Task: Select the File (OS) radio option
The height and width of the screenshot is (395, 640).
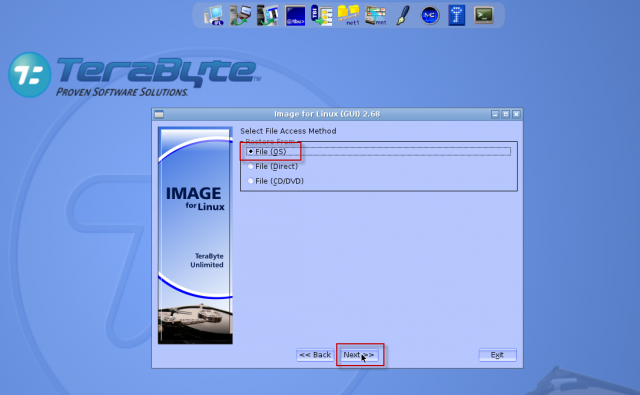Action: [267, 152]
